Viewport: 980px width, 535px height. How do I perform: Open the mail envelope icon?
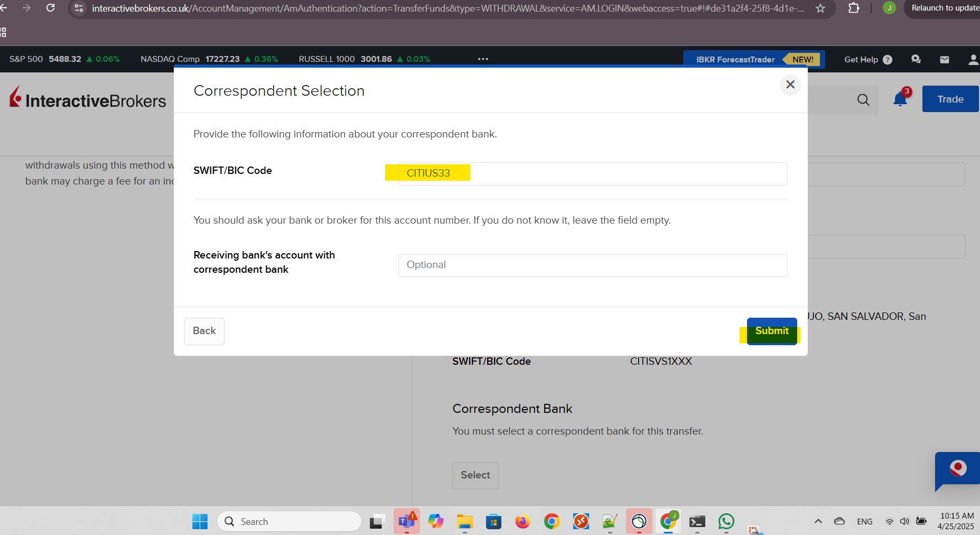click(x=945, y=59)
